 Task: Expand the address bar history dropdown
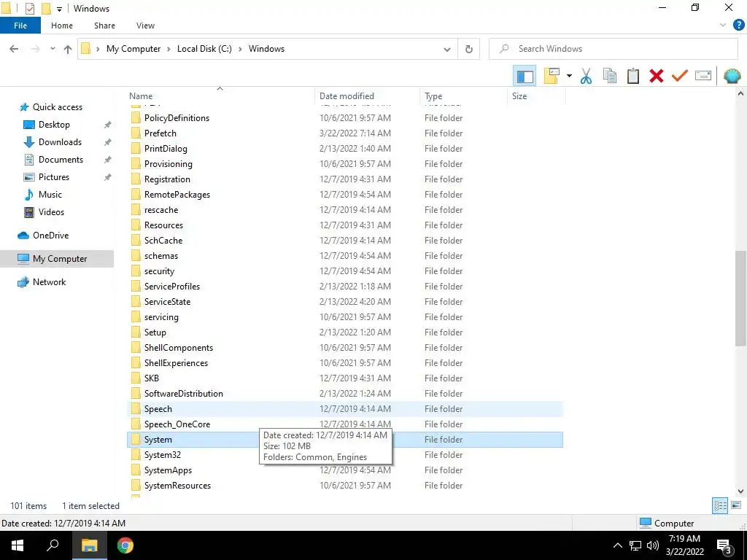coord(447,49)
